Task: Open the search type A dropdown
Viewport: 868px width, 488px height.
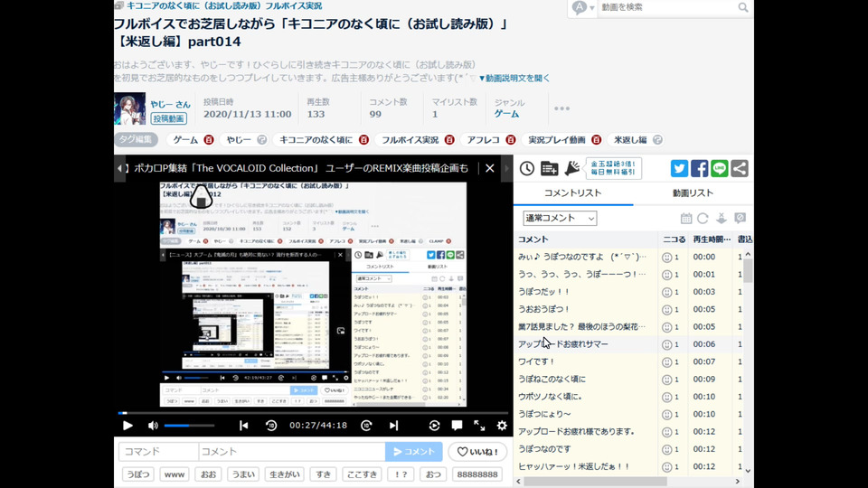Action: point(583,7)
